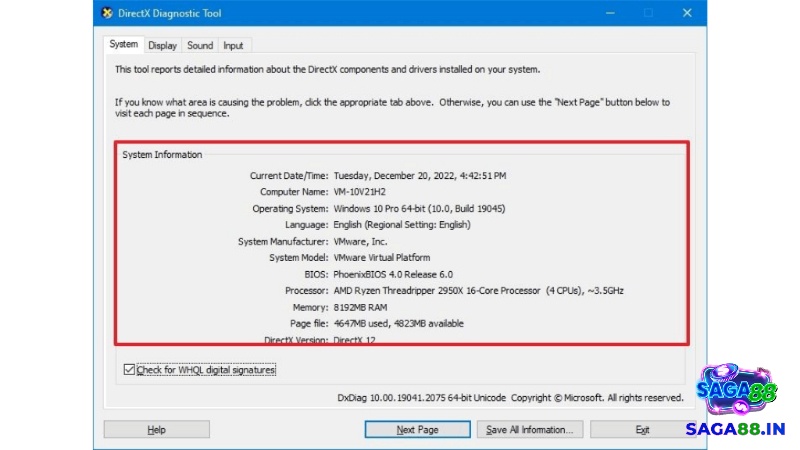Go to Next Page button

pos(417,430)
